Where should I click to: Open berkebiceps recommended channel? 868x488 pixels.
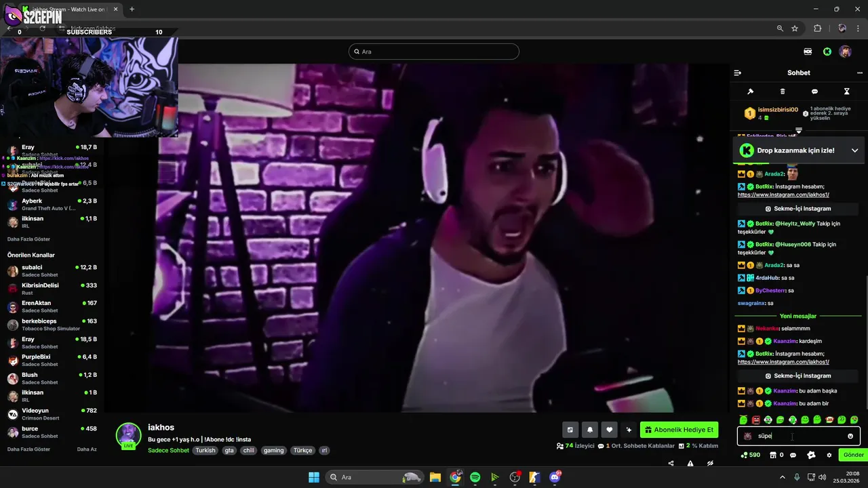tap(52, 324)
